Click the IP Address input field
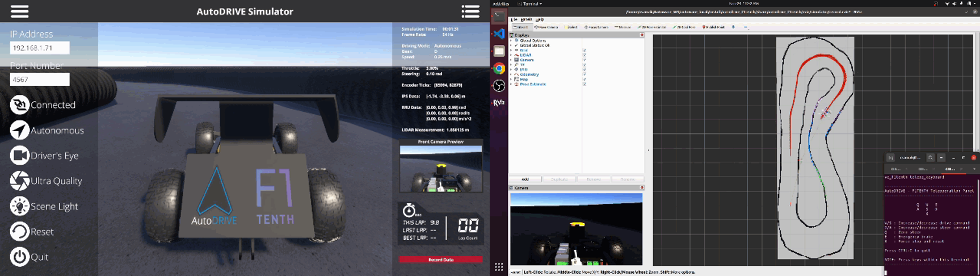The height and width of the screenshot is (276, 980). 40,48
